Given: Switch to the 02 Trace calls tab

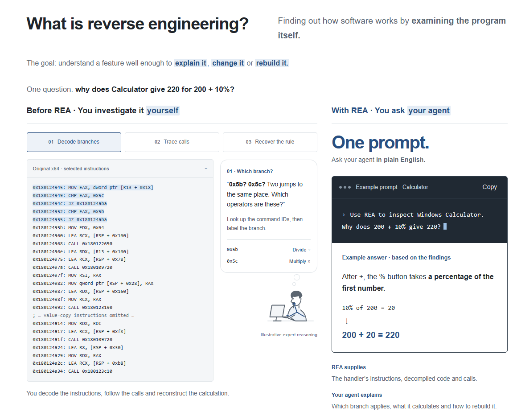Looking at the screenshot, I should click(x=172, y=142).
